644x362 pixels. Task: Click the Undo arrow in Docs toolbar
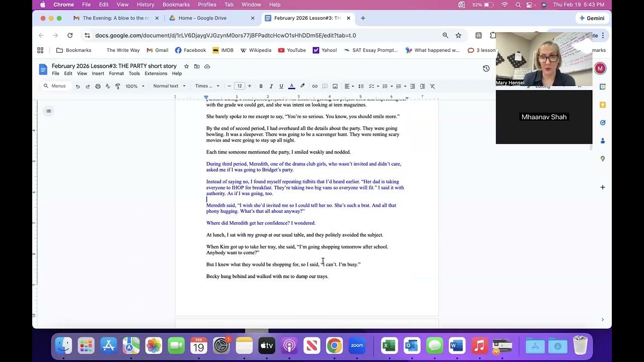pyautogui.click(x=77, y=86)
